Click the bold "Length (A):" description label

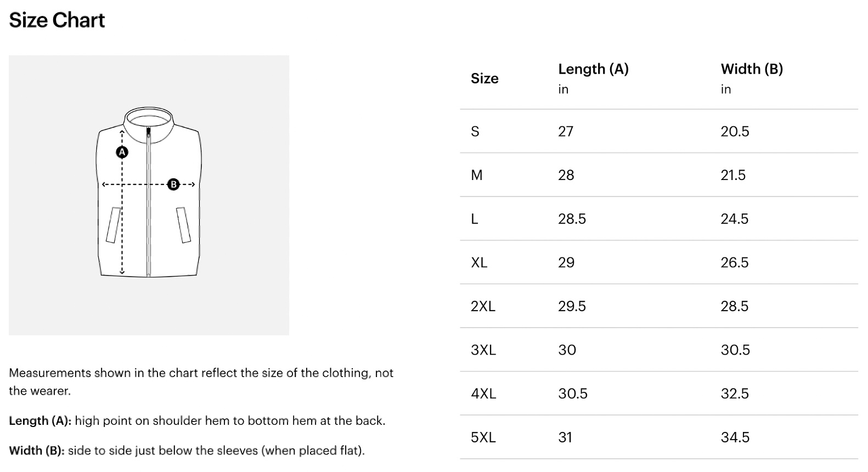(x=40, y=421)
